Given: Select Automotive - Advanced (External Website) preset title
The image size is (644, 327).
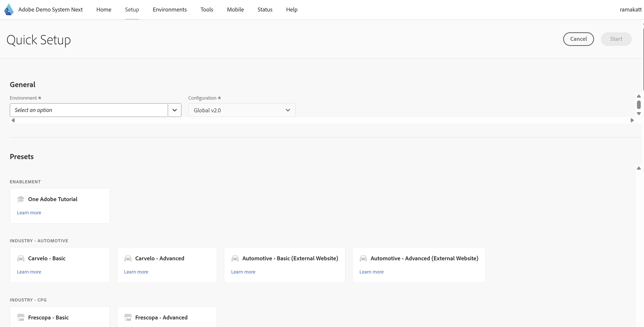Looking at the screenshot, I should click(424, 258).
